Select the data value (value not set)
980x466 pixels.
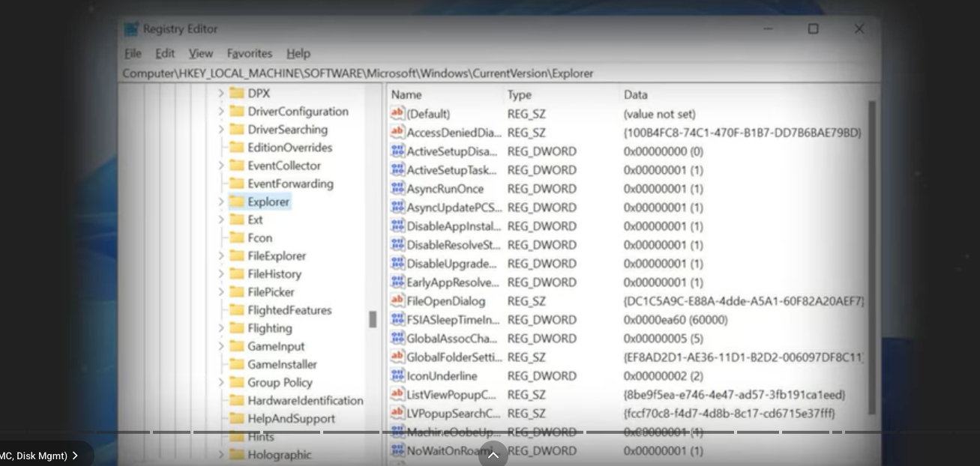pyautogui.click(x=660, y=114)
